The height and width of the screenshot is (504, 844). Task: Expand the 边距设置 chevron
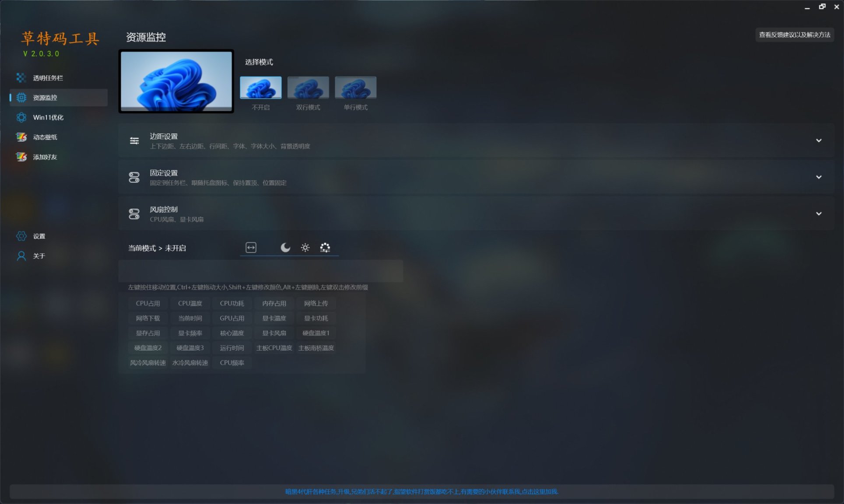click(819, 140)
